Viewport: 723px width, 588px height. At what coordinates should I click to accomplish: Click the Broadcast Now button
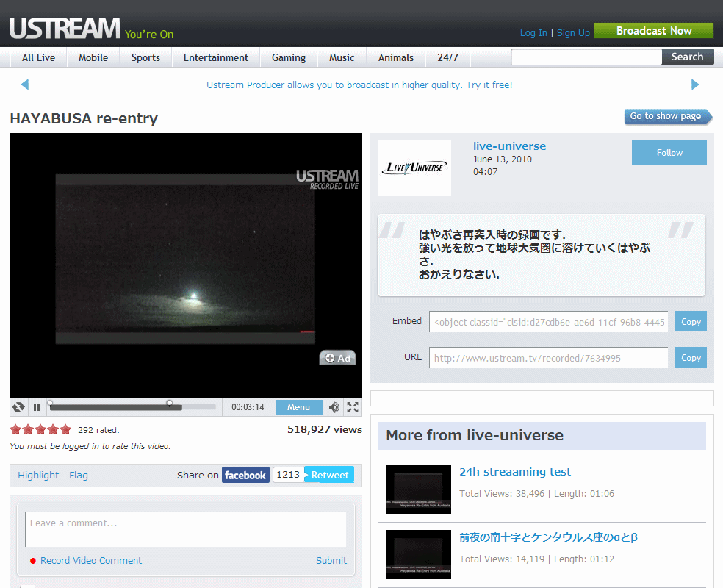(654, 31)
